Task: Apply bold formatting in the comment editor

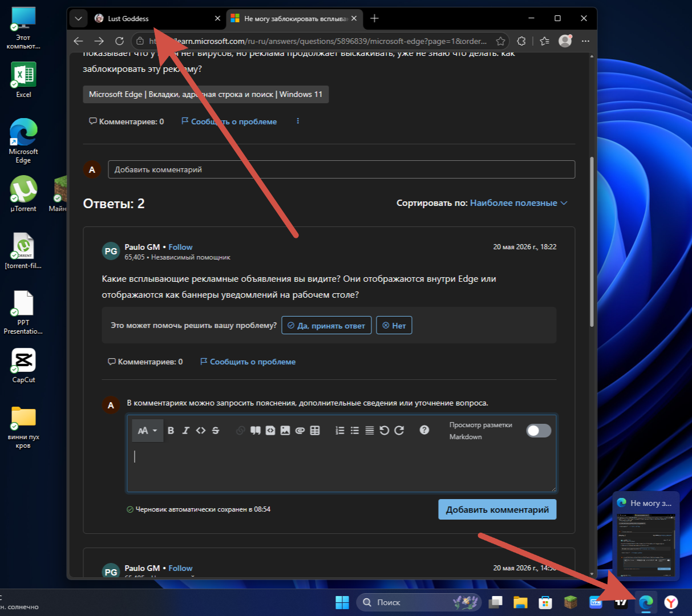Action: pyautogui.click(x=171, y=431)
